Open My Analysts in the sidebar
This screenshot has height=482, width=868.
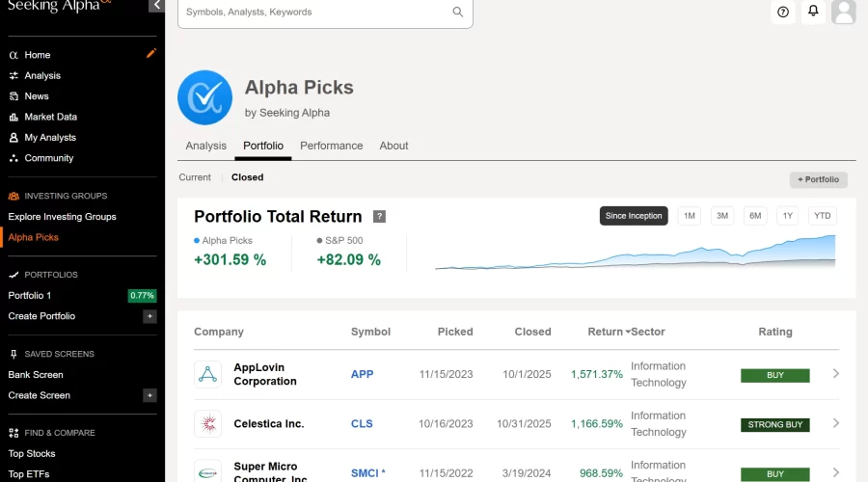[50, 137]
